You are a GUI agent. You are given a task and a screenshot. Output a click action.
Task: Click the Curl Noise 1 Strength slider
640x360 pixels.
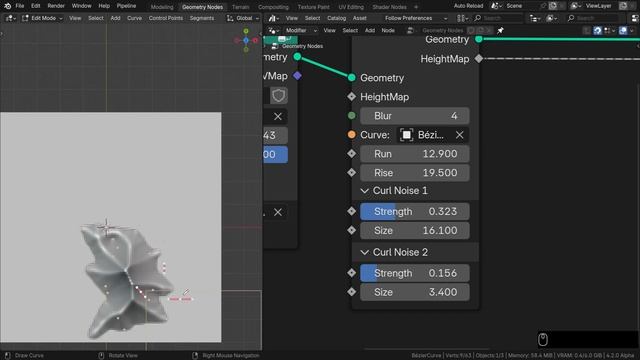coord(415,211)
